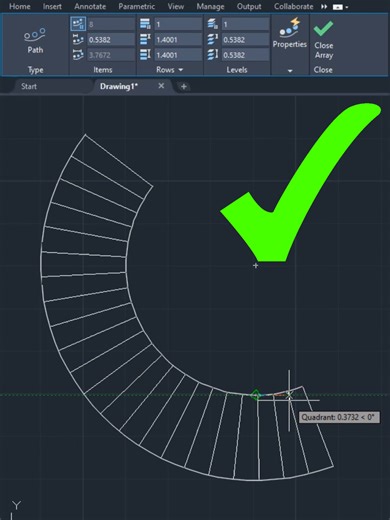
Task: Open the Parametric ribbon tab
Action: coord(136,6)
